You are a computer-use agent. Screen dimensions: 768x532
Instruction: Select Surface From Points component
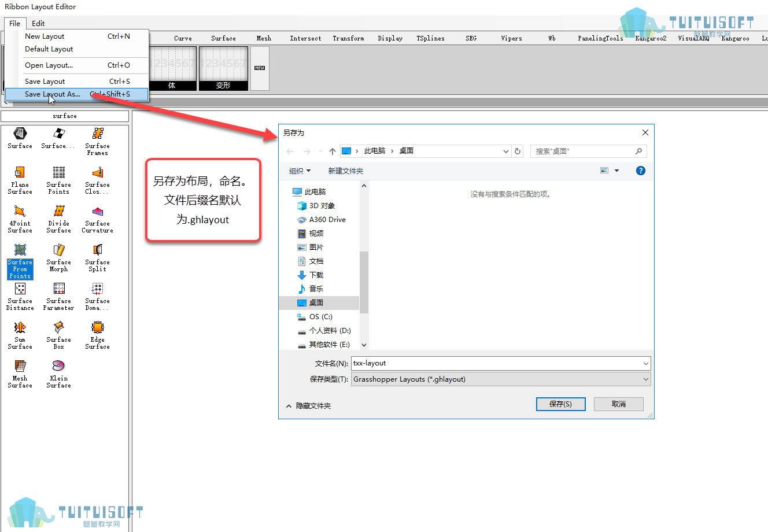click(20, 261)
